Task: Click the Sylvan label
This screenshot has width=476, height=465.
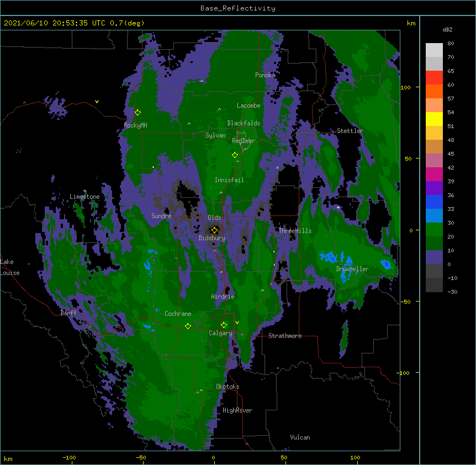Action: [215, 135]
